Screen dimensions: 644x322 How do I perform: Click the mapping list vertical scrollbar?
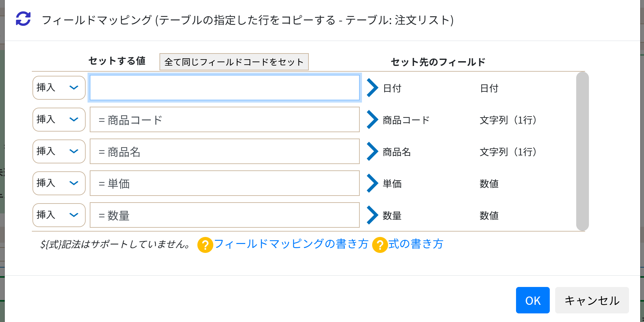(x=582, y=151)
